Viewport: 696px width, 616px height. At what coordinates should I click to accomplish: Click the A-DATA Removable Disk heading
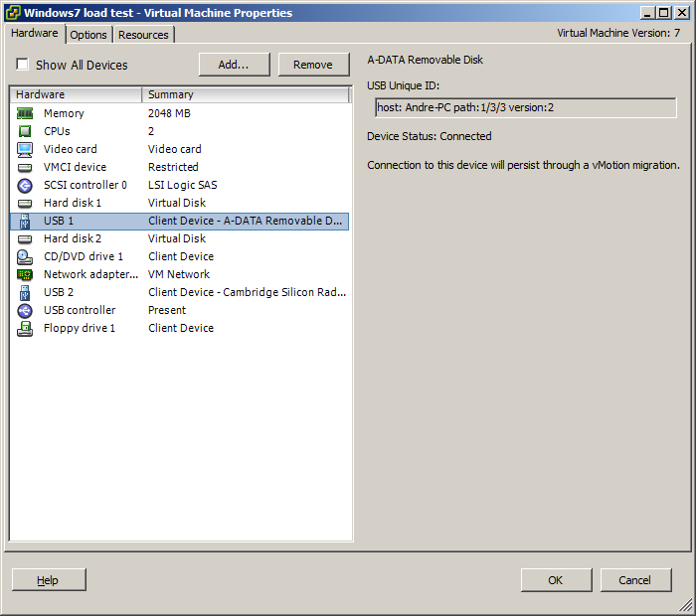click(x=426, y=60)
